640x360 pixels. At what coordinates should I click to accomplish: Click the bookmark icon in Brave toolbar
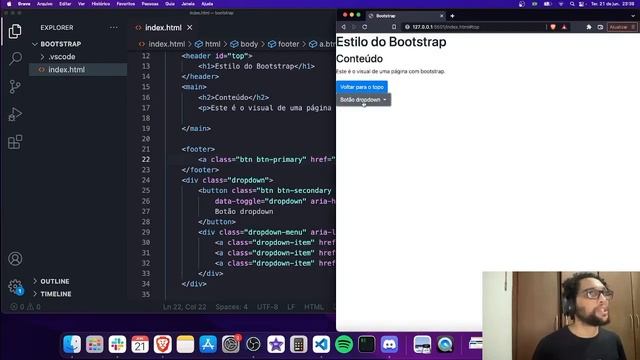point(394,27)
